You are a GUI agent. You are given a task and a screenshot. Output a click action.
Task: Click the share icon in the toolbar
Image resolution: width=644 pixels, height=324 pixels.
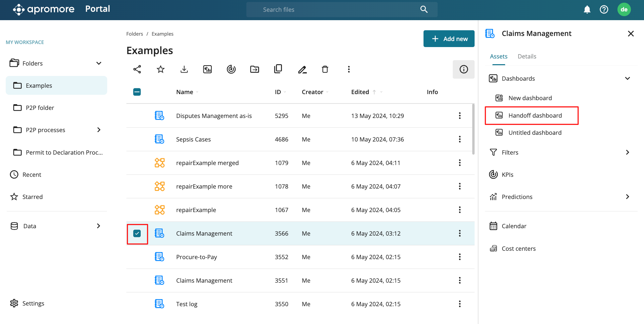click(x=137, y=69)
